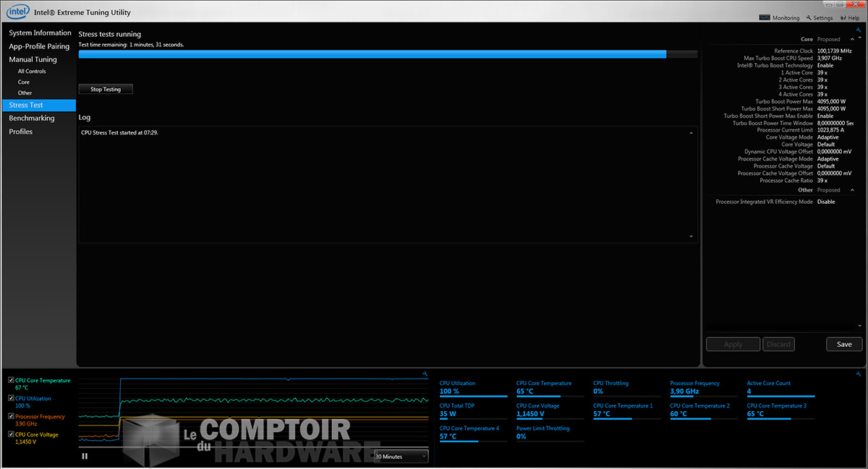868x469 pixels.
Task: Click Intel Turbo Boost Technology Enable value
Action: coord(825,66)
